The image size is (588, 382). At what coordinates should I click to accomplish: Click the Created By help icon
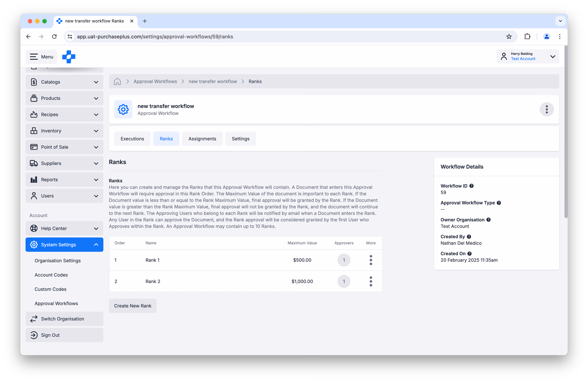click(469, 237)
